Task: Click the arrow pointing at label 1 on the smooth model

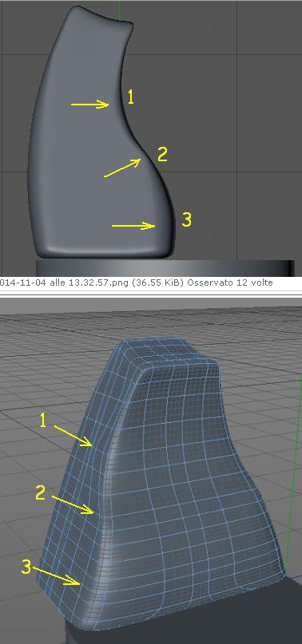Action: point(89,105)
